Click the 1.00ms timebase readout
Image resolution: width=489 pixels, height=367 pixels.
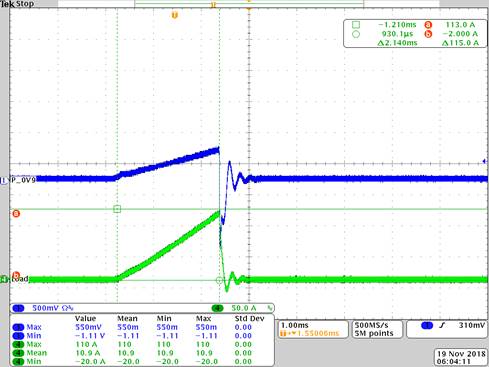[295, 325]
